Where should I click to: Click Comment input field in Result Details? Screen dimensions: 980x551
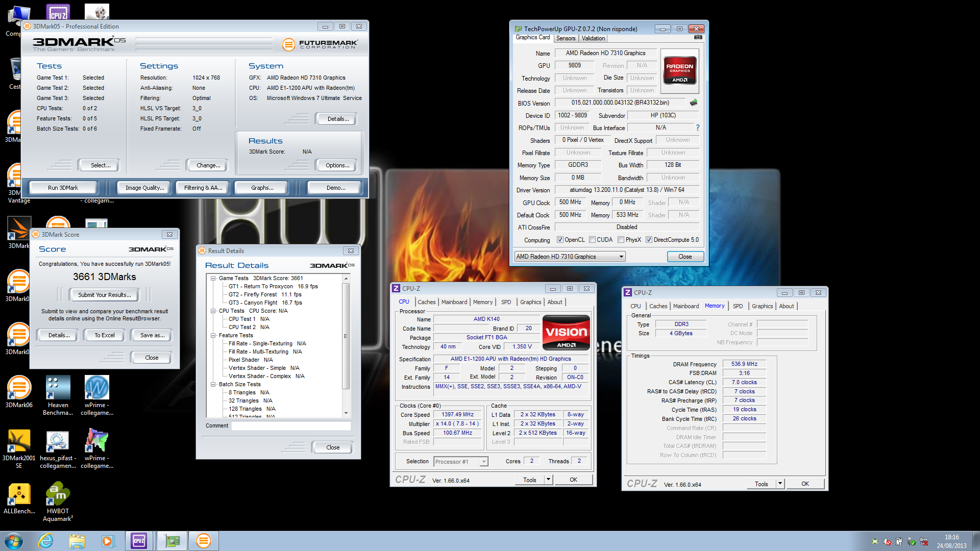(x=291, y=425)
